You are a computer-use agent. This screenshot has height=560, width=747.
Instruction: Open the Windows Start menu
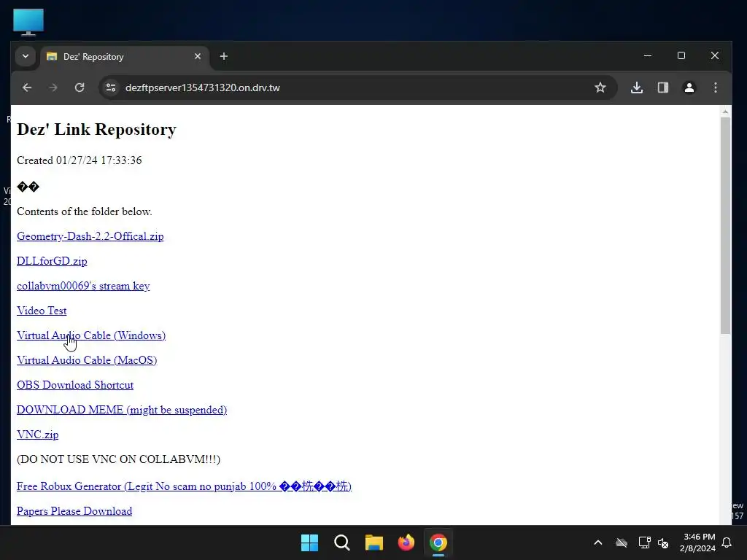click(309, 542)
